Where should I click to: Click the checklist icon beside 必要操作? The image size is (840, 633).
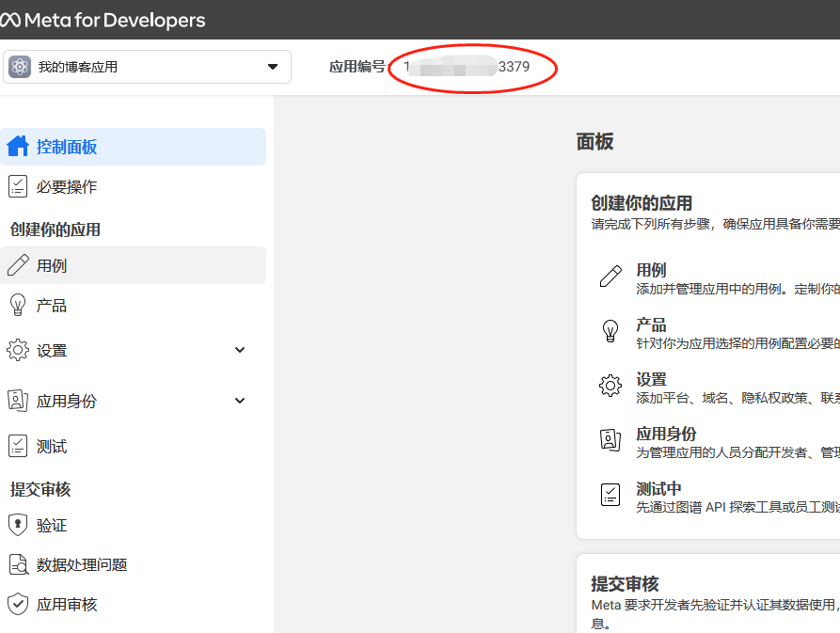pos(18,187)
